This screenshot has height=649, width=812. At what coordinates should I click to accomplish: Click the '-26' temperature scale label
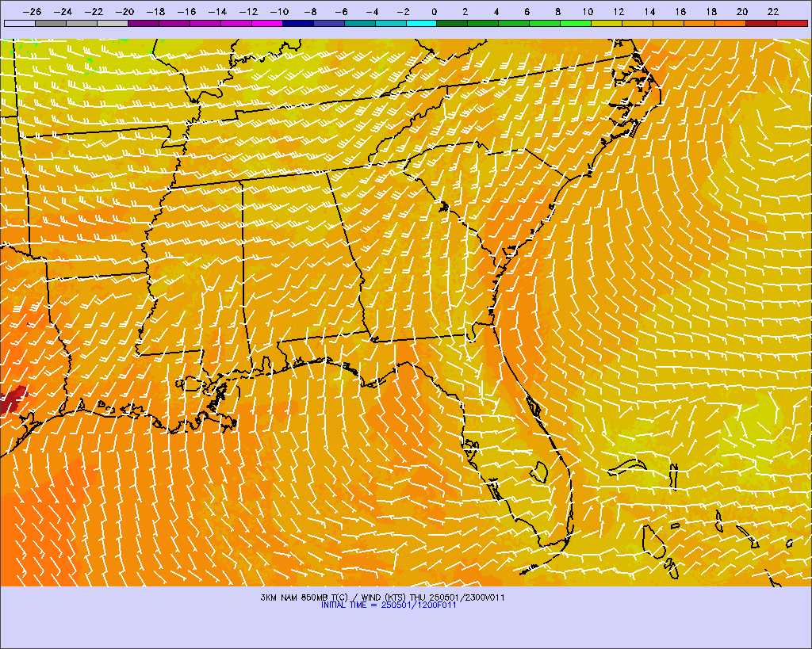(32, 12)
